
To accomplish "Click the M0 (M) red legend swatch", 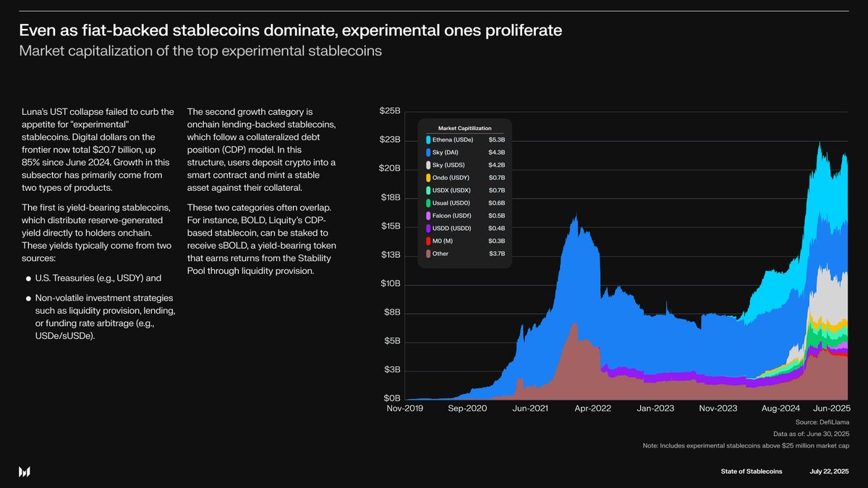I will pos(428,241).
